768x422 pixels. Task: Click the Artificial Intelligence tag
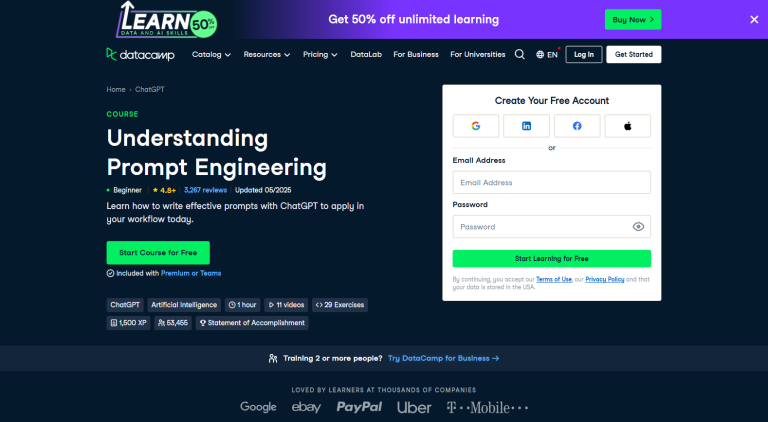[x=184, y=305]
